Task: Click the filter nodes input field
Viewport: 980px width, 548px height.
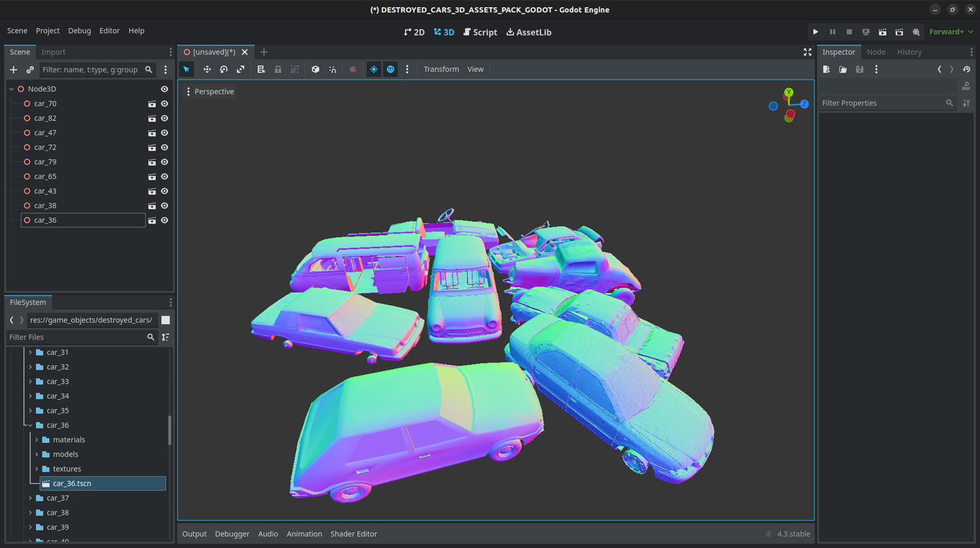Action: click(x=98, y=70)
